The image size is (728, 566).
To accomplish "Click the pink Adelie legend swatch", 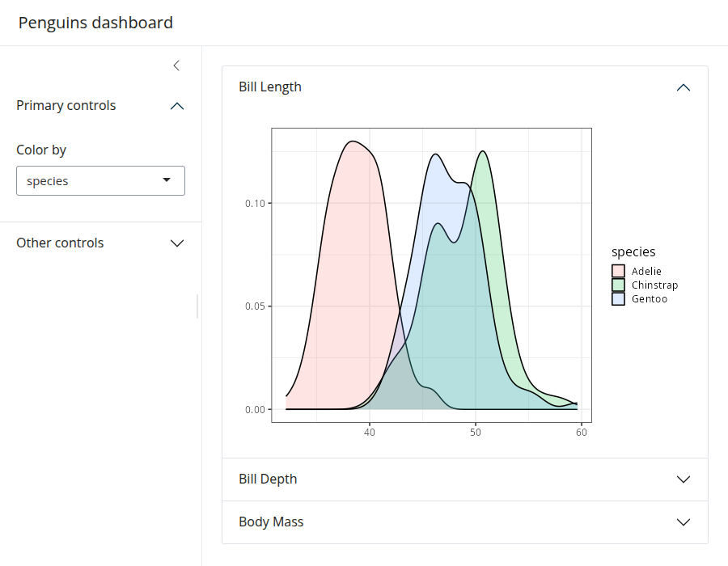I will [618, 272].
